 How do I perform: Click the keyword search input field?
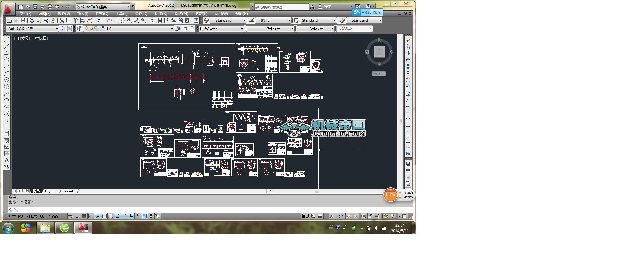tap(281, 7)
